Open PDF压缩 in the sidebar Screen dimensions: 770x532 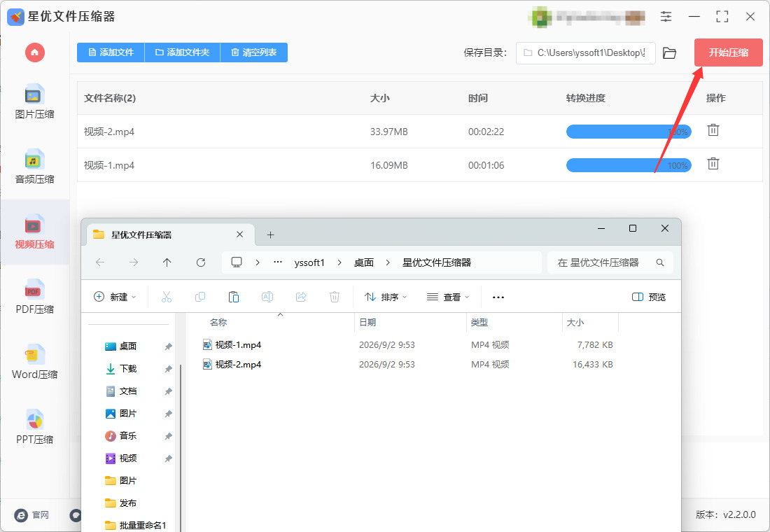tap(34, 297)
